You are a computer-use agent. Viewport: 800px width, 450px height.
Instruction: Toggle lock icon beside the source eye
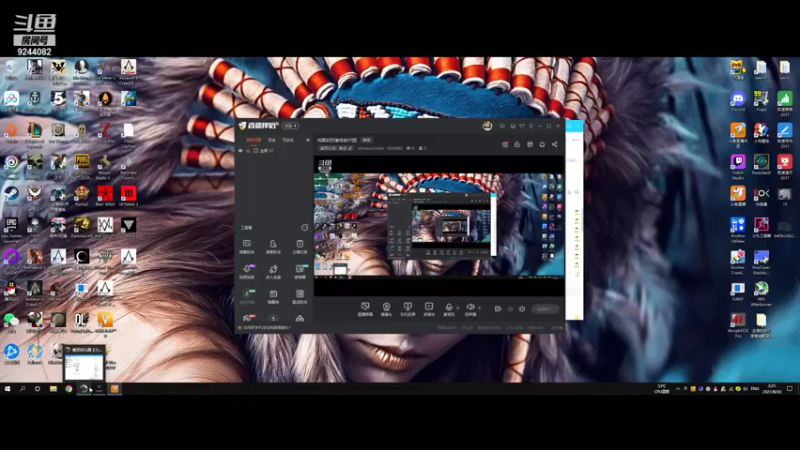click(x=248, y=151)
